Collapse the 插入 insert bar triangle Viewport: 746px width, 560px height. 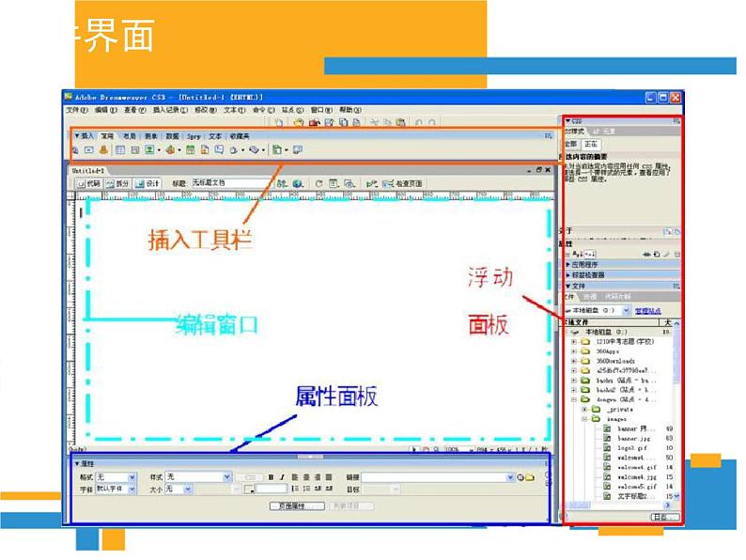78,136
